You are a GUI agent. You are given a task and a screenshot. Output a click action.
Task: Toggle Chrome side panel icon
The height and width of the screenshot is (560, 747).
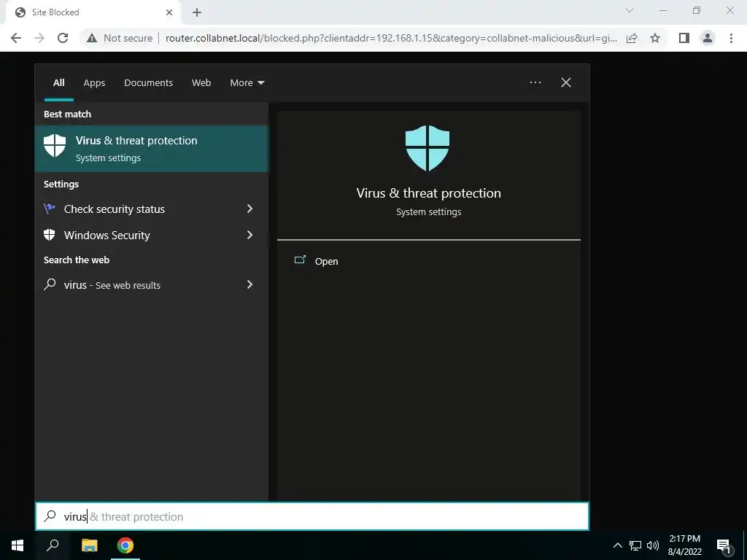[684, 38]
